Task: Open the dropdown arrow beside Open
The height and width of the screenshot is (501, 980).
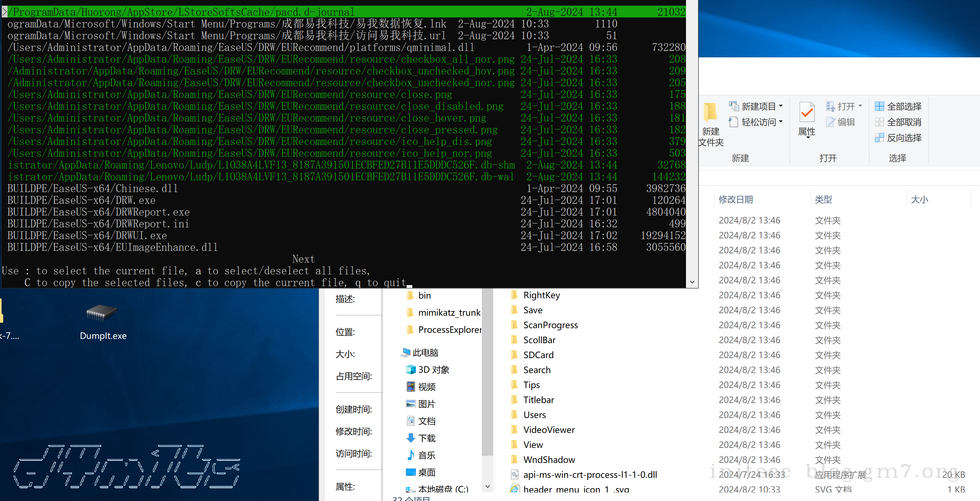Action: coord(860,106)
